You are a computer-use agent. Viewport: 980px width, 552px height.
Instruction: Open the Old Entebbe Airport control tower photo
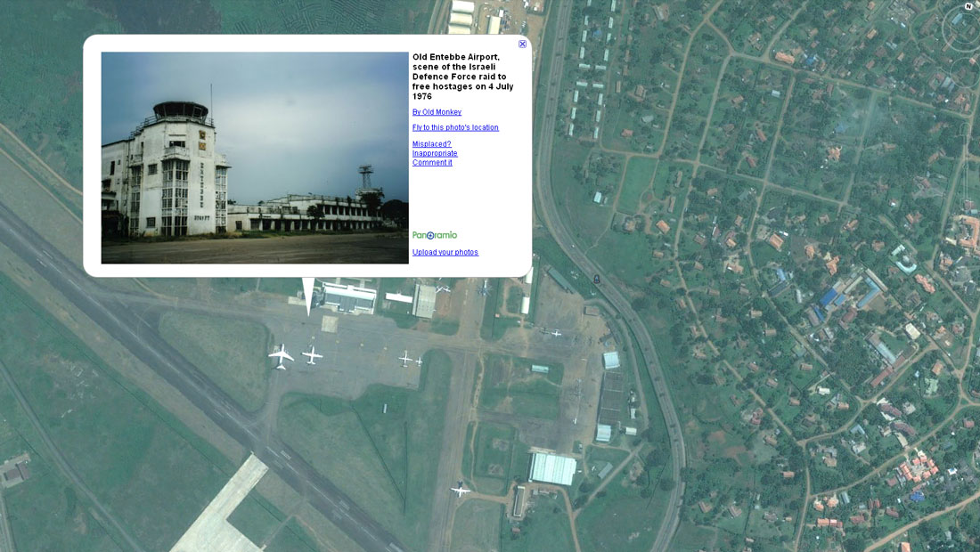[x=255, y=158]
